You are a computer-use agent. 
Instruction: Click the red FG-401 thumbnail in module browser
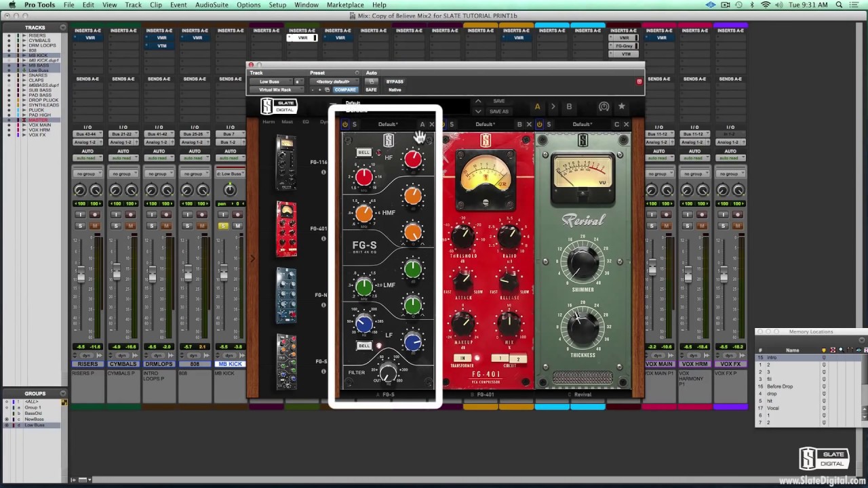pyautogui.click(x=286, y=229)
